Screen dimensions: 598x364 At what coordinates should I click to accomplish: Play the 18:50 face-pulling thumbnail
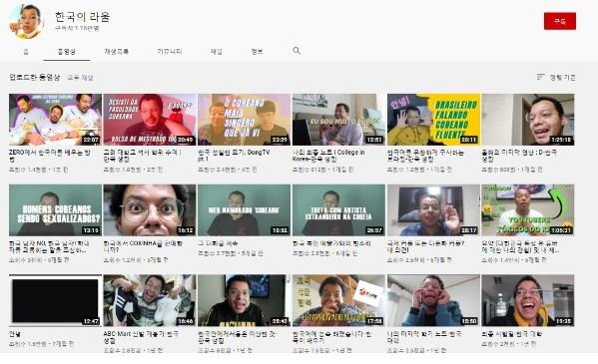coord(433,300)
